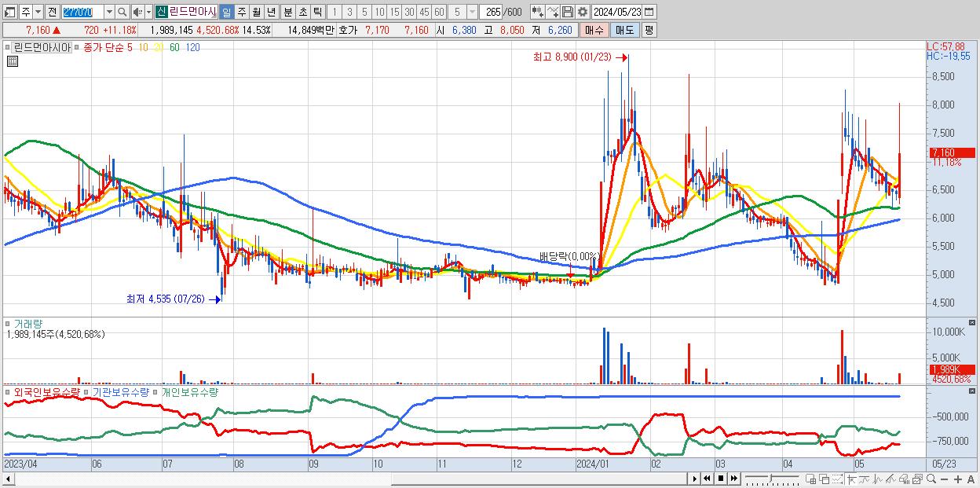The width and height of the screenshot is (980, 488).
Task: Click the small grid icon under chart title
Action: 13,62
